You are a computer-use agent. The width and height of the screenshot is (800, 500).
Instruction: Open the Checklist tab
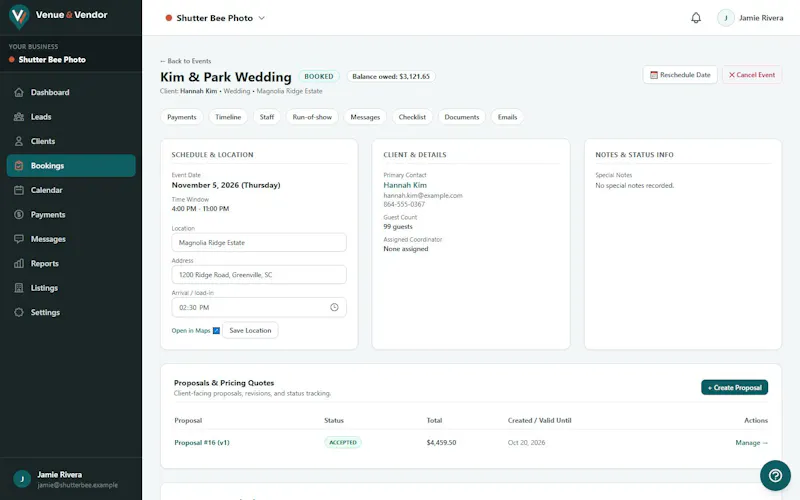point(412,117)
